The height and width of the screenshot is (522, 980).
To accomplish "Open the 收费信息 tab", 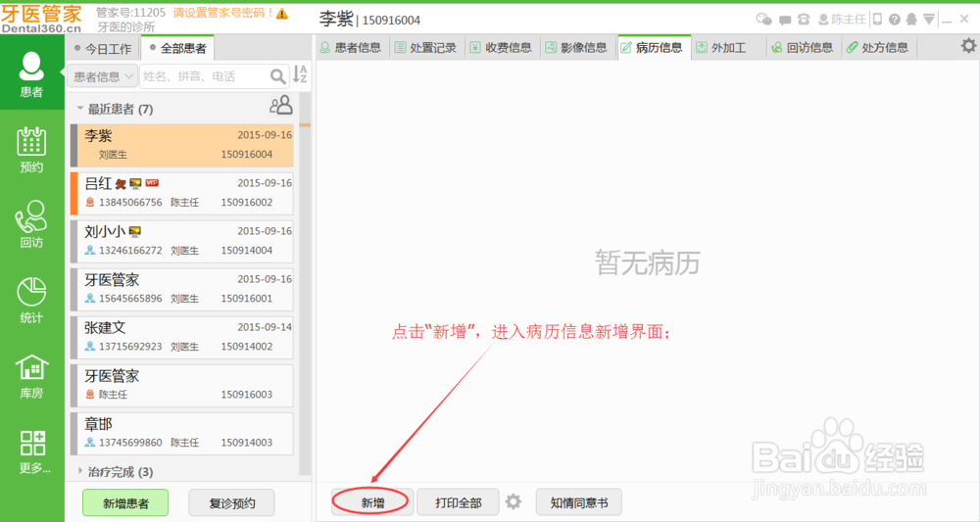I will [x=501, y=47].
